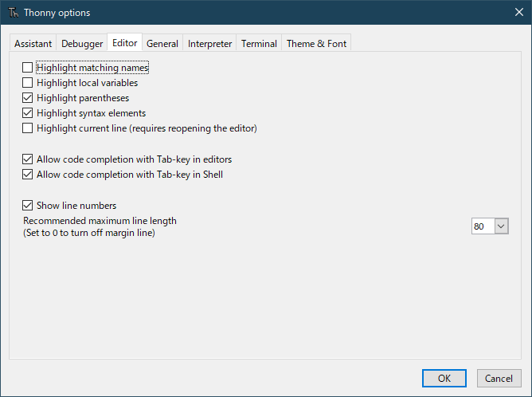Disable Tab-key code completion in editors
The height and width of the screenshot is (397, 532).
click(28, 159)
